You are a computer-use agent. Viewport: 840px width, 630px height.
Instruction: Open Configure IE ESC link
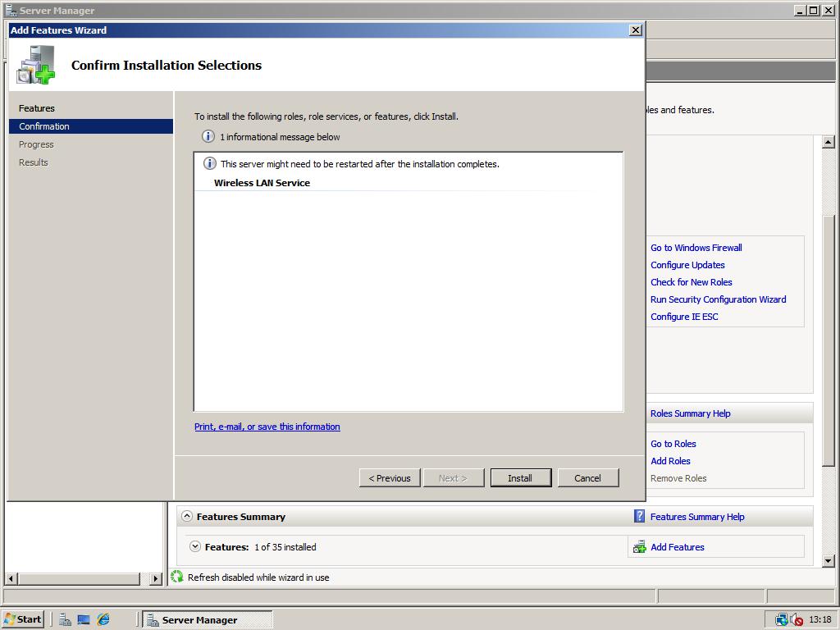coord(684,316)
